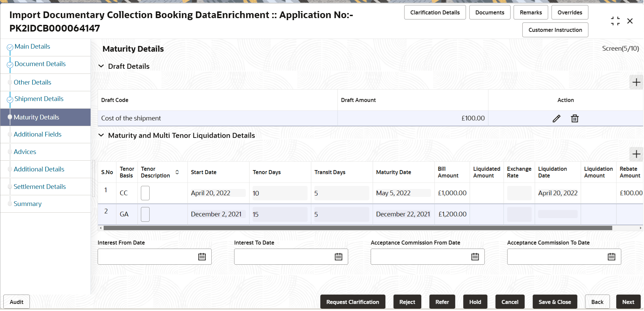This screenshot has height=311, width=644.
Task: Collapse Maturity and Multi Tenor Liquidation Details
Action: pyautogui.click(x=101, y=135)
